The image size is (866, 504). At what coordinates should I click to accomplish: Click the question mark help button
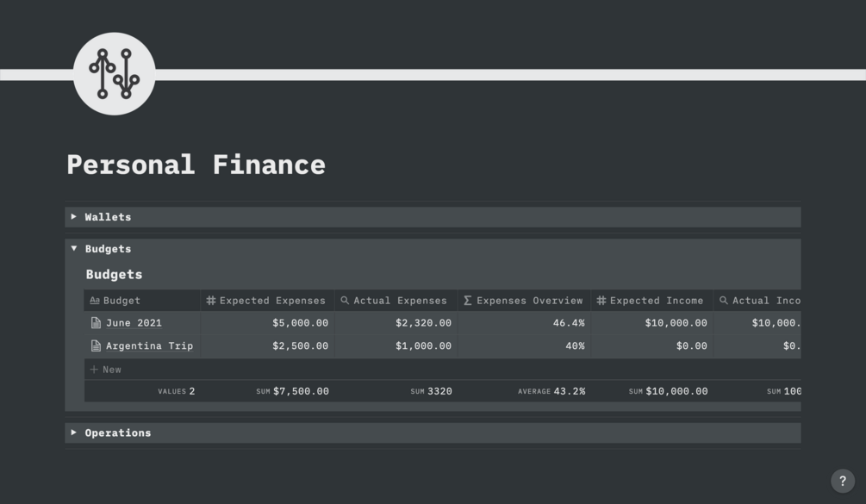click(842, 481)
